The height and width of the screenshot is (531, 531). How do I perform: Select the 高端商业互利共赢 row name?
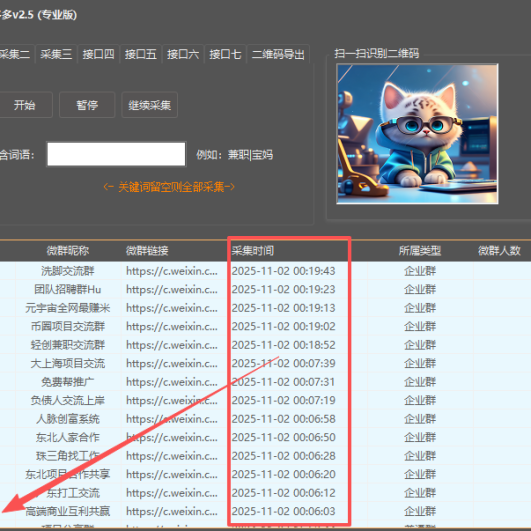pos(68,511)
